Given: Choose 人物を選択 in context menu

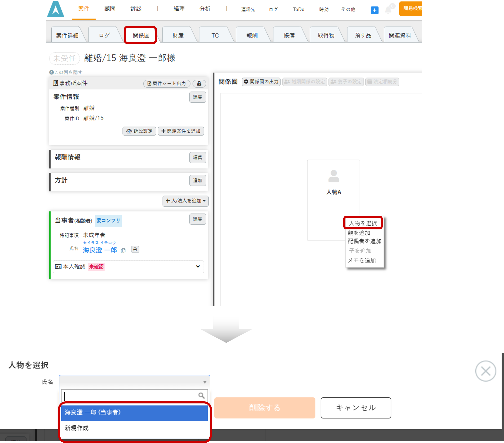Looking at the screenshot, I should [x=363, y=223].
